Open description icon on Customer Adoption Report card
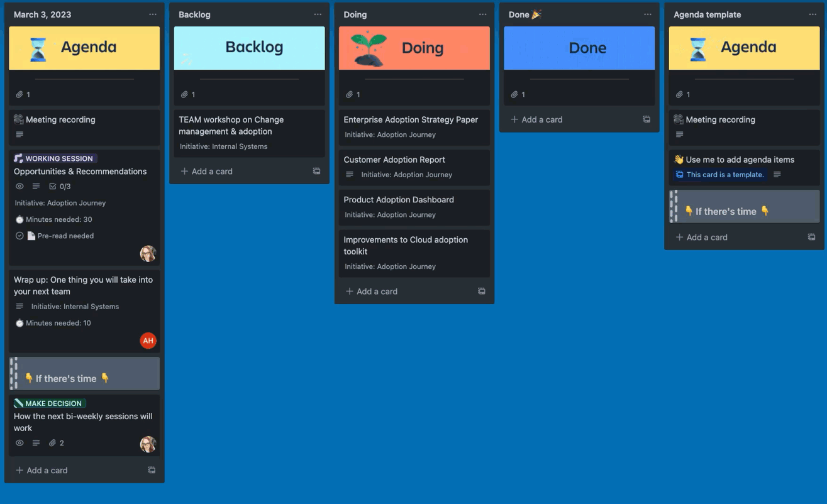This screenshot has height=504, width=827. 350,175
